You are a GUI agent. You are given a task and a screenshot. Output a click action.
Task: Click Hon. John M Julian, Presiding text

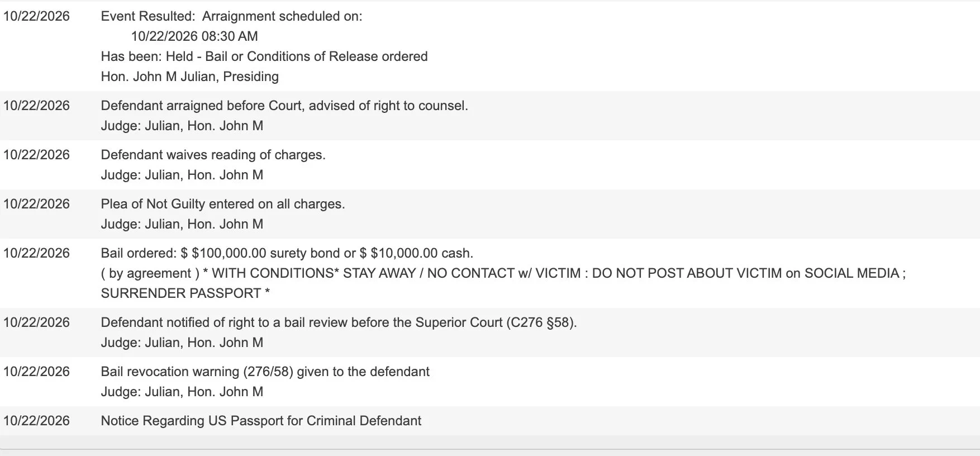[189, 77]
